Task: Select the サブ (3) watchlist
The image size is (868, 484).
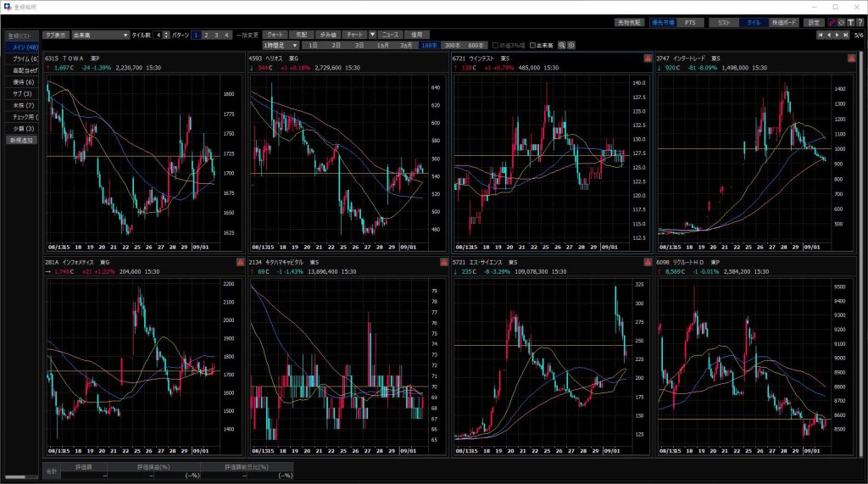Action: click(21, 93)
